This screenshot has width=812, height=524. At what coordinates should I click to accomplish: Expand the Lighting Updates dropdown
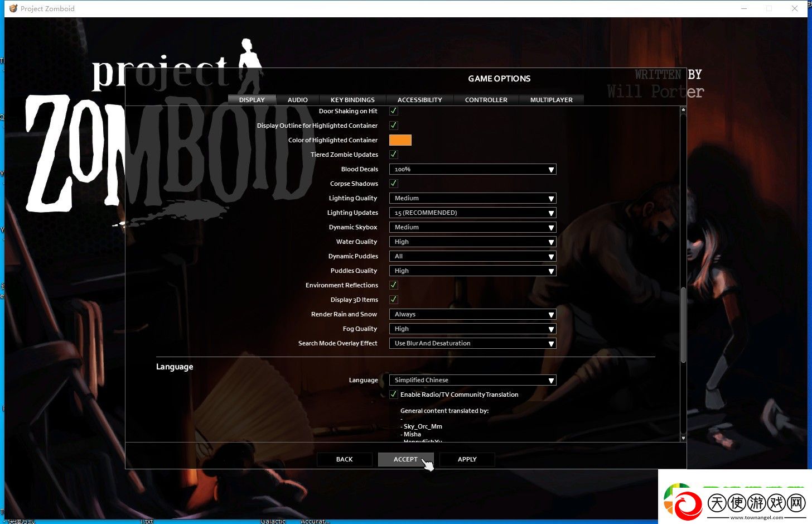click(x=472, y=213)
